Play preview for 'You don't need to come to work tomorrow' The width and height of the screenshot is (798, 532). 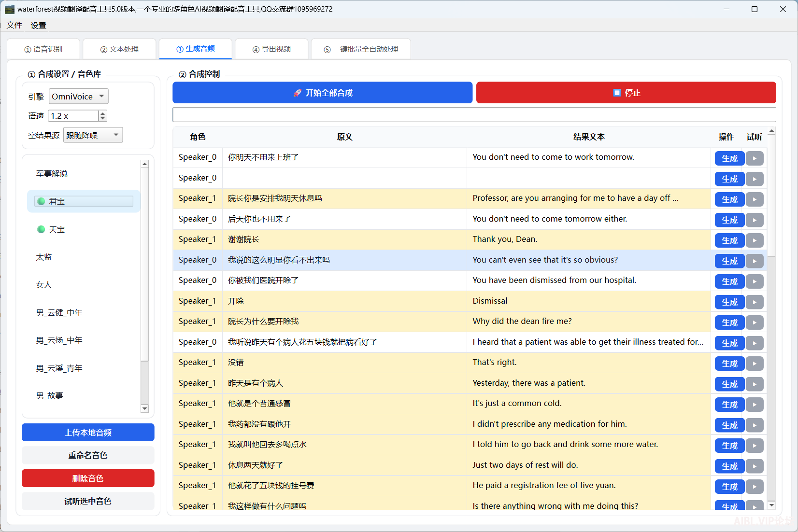[x=754, y=158]
